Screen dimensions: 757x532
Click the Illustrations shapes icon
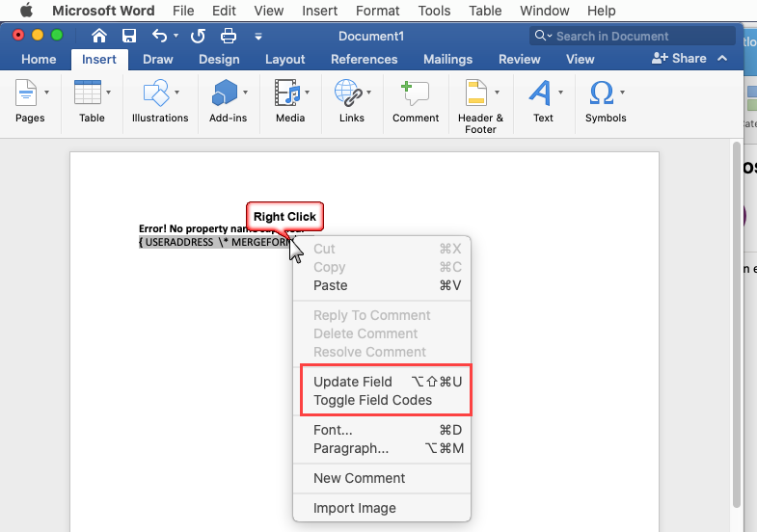coord(156,93)
